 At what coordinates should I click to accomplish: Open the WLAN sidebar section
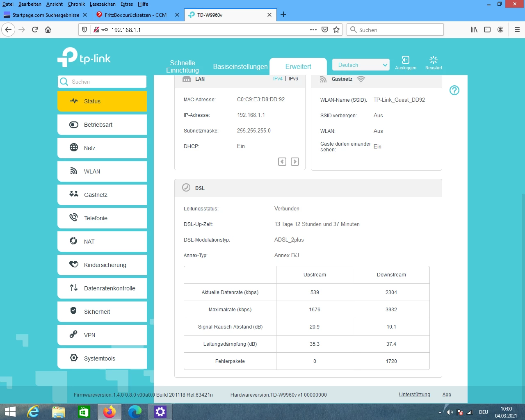102,171
